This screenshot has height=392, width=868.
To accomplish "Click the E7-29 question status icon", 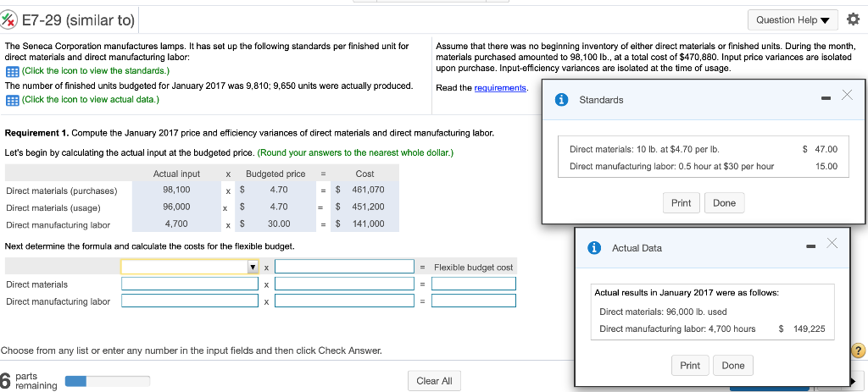I will [9, 20].
